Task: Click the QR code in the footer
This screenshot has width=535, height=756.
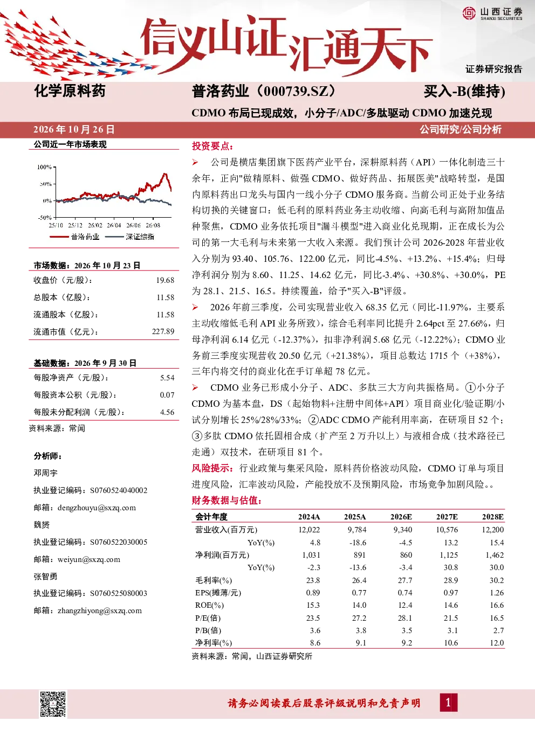Action: 53,704
